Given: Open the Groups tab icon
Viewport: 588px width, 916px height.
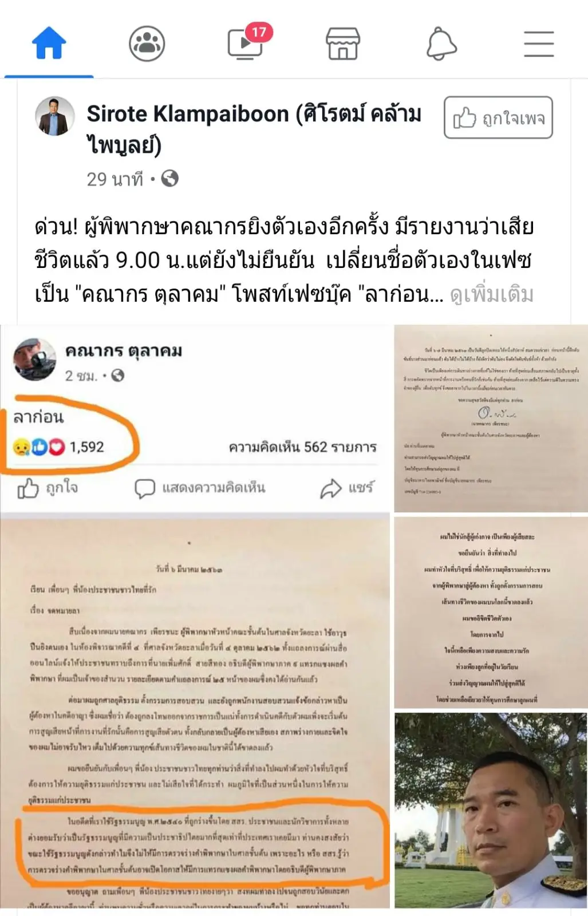Looking at the screenshot, I should [x=147, y=44].
